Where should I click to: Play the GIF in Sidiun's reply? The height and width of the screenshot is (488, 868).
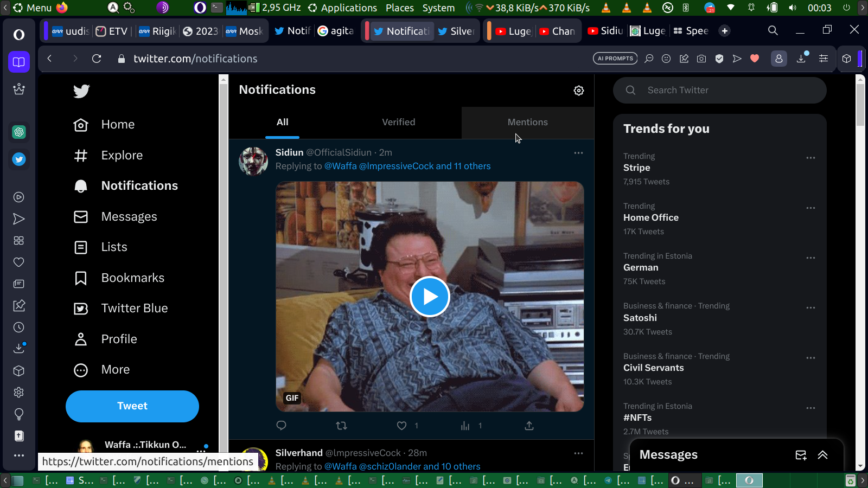[x=430, y=297]
